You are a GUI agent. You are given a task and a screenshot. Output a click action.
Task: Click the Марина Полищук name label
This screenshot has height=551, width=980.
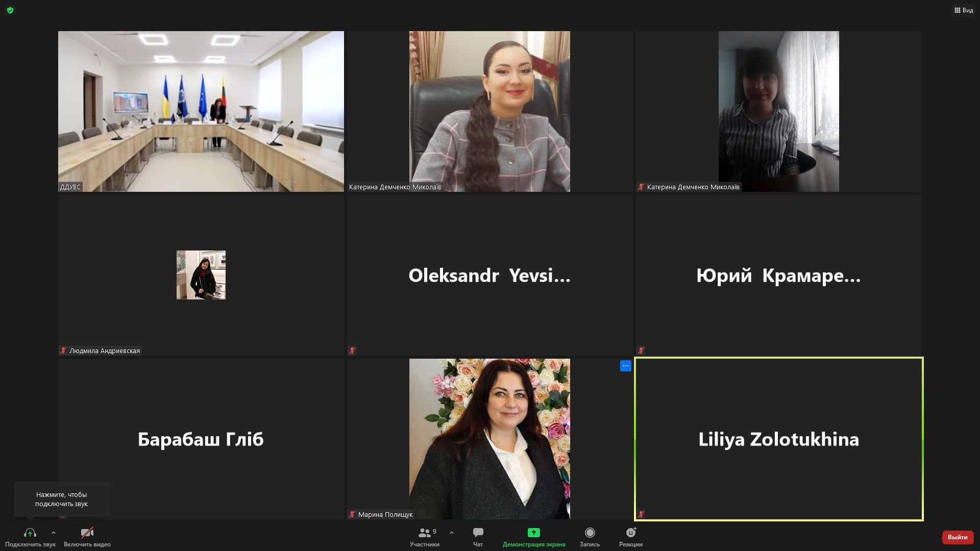click(x=385, y=515)
